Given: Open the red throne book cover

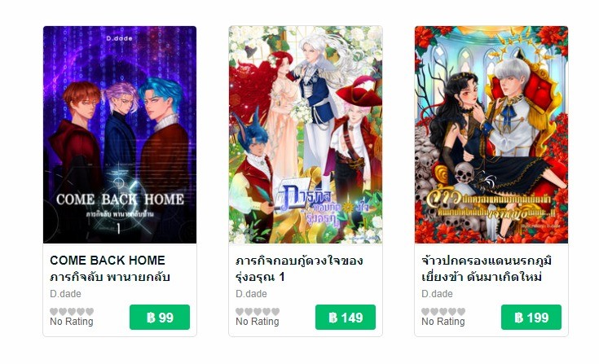Looking at the screenshot, I should tap(491, 134).
